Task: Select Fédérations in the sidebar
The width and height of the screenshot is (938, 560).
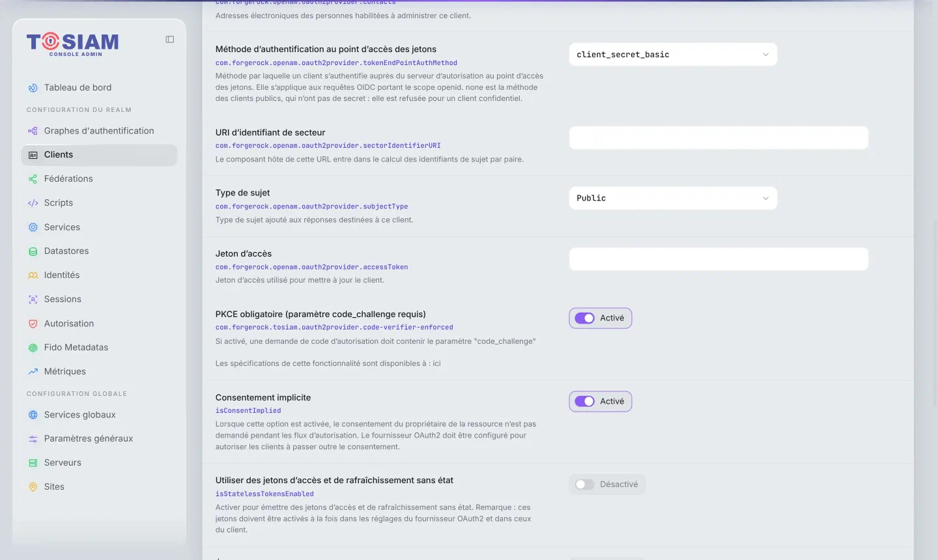Action: [x=99, y=179]
